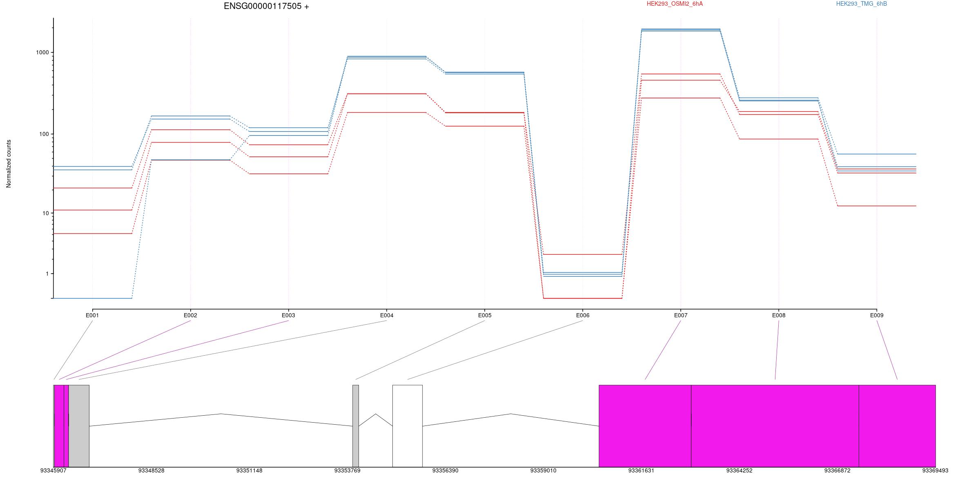
Task: Click the Normalized counts axis label
Action: pos(9,164)
